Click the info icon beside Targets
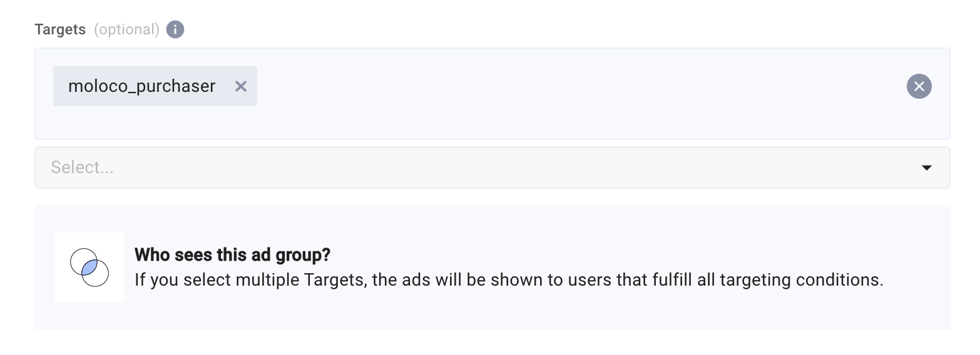This screenshot has width=980, height=355. [x=175, y=29]
